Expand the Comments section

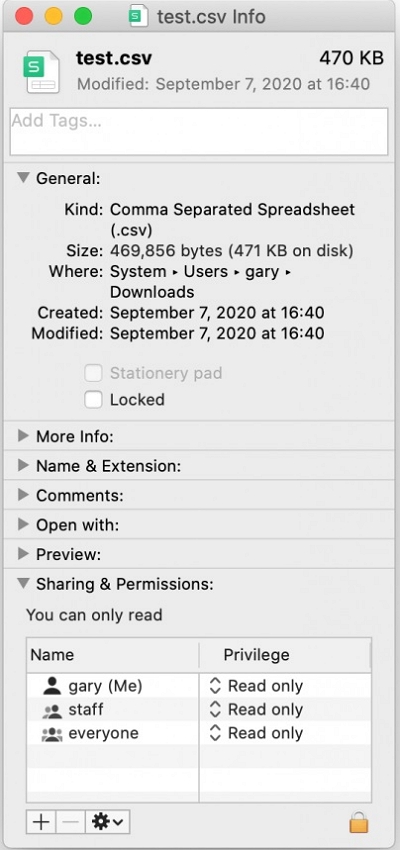pos(23,495)
